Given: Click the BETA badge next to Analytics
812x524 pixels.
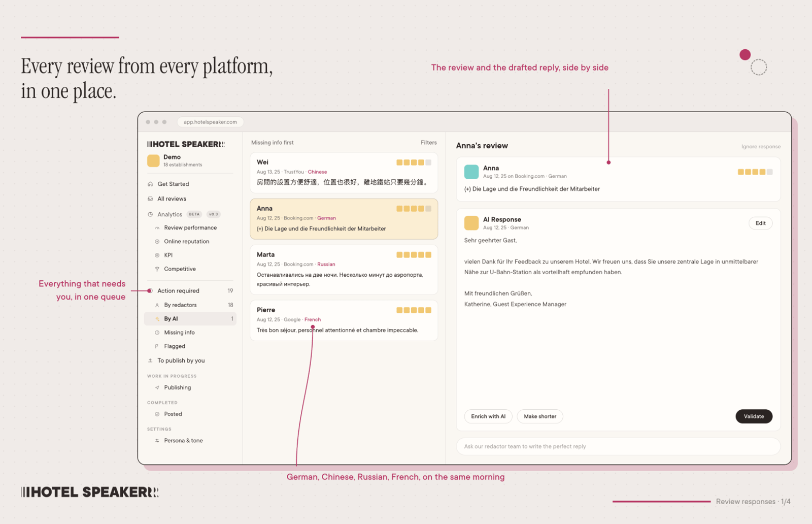Looking at the screenshot, I should (194, 214).
